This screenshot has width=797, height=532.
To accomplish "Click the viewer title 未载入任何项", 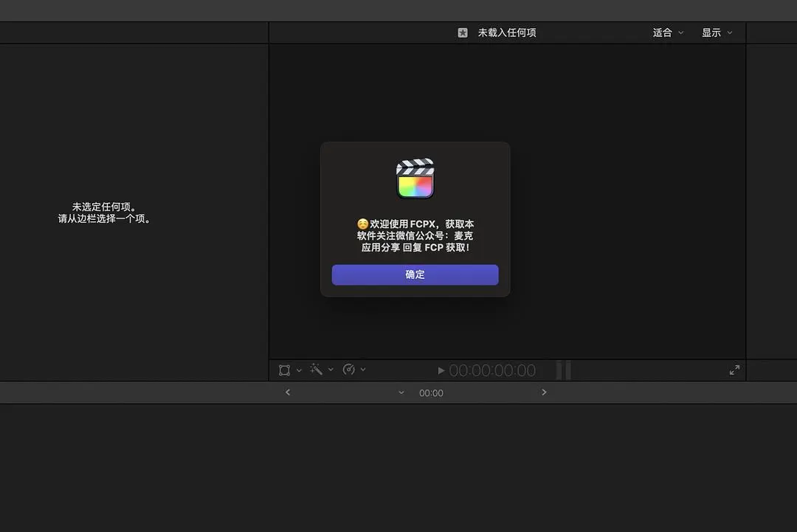I will 506,32.
